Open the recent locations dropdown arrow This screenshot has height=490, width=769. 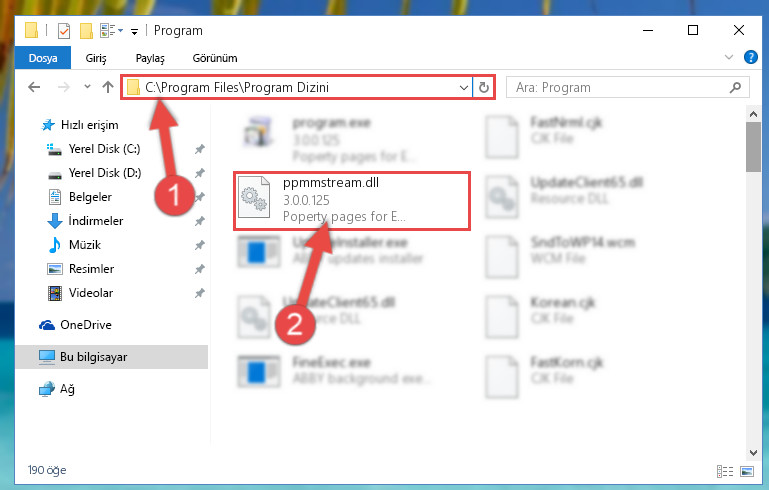tap(87, 87)
